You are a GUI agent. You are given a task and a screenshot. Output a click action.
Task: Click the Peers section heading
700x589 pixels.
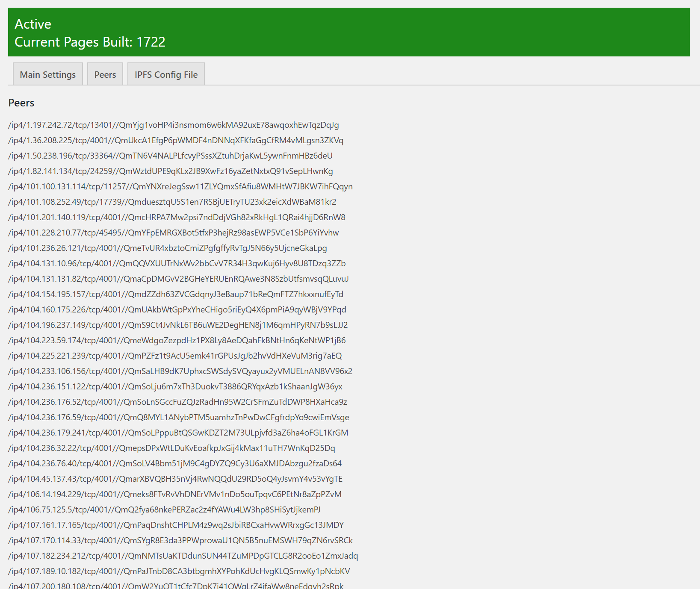(x=21, y=103)
